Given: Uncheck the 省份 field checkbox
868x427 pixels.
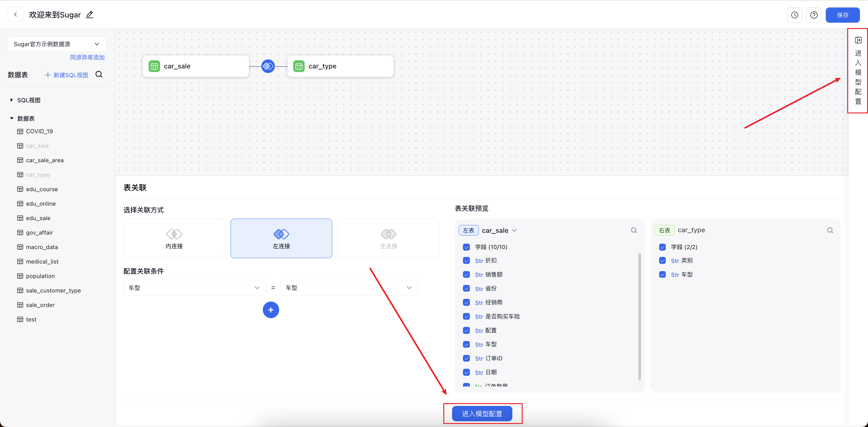Looking at the screenshot, I should coord(466,289).
